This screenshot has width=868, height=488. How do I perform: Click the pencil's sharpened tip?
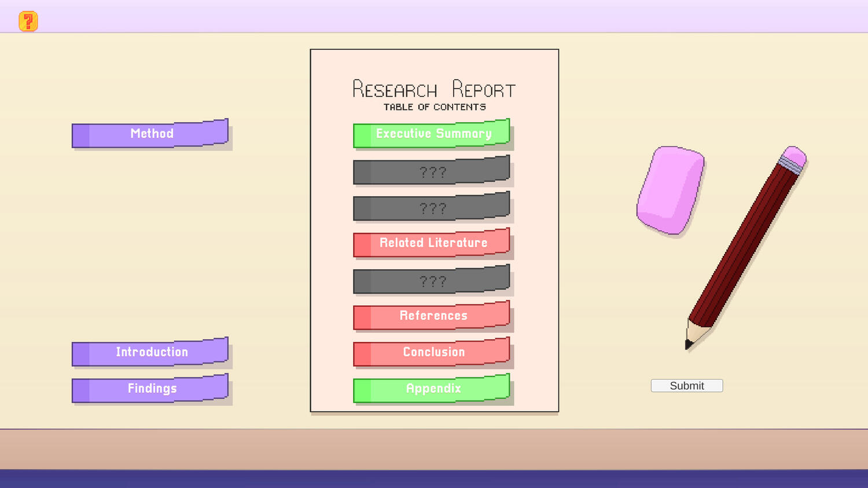(689, 344)
